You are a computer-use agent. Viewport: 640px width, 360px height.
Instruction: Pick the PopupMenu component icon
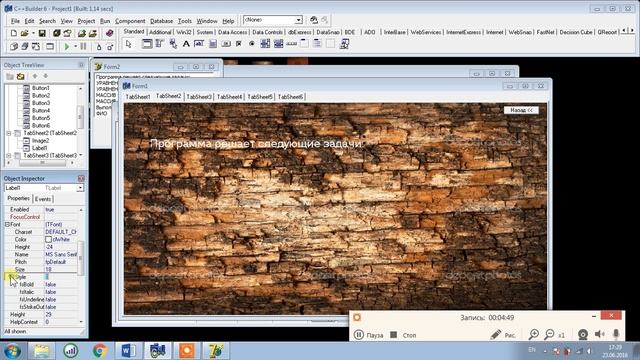(173, 44)
